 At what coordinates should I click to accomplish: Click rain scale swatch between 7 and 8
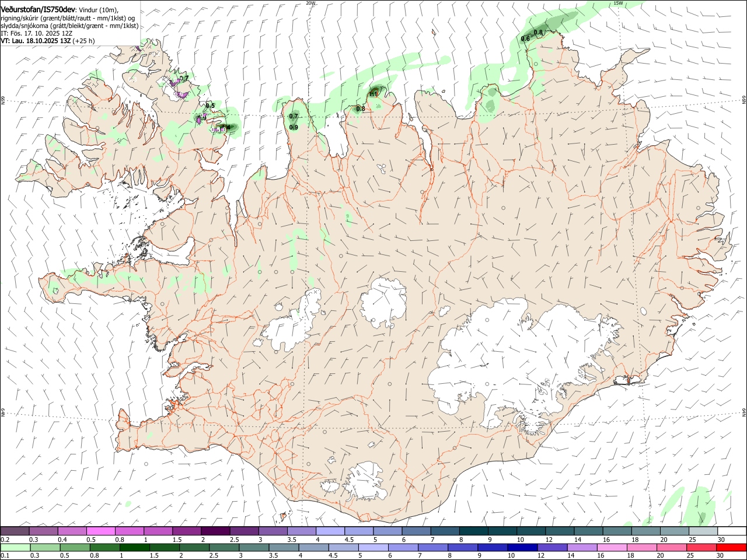[433, 547]
